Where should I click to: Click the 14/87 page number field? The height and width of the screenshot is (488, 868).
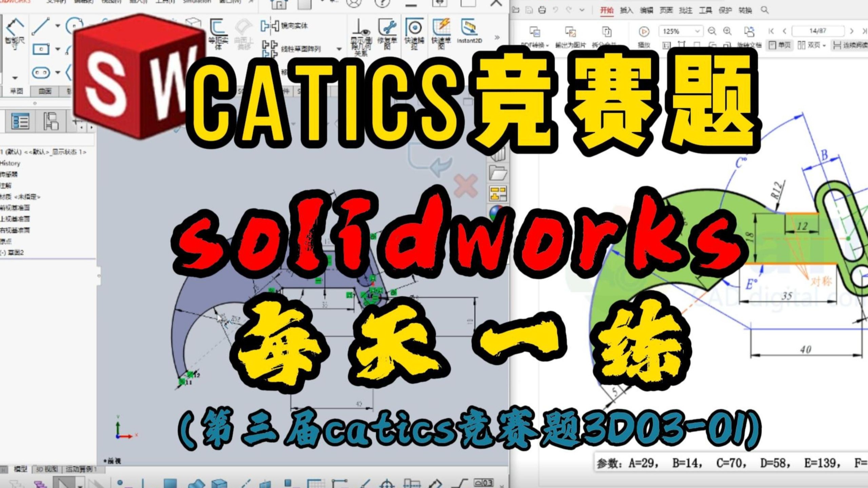coord(818,31)
